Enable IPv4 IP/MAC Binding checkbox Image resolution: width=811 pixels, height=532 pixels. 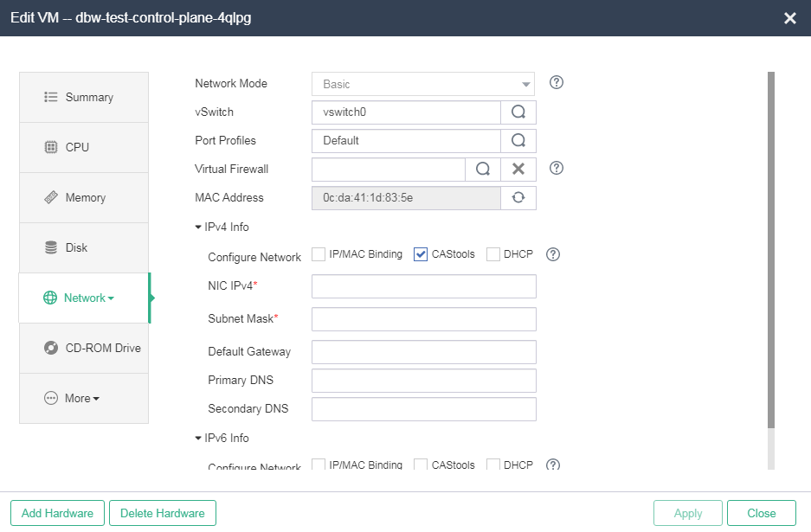319,254
